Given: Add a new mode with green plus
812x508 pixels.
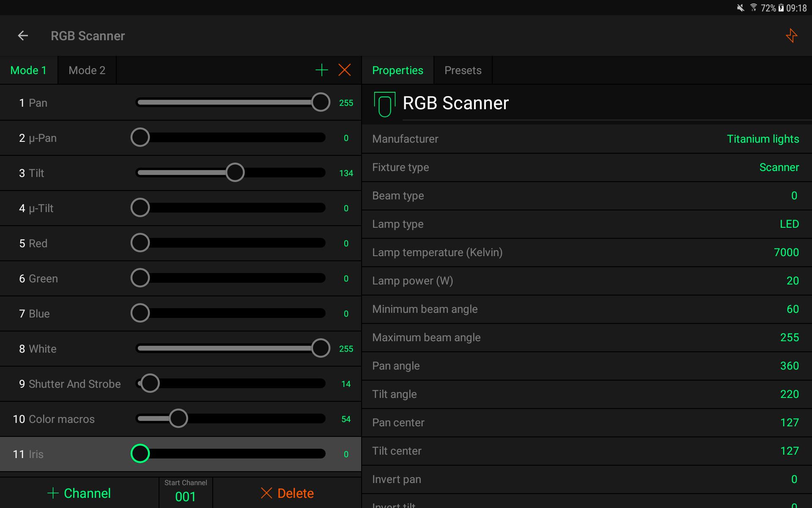Looking at the screenshot, I should (322, 70).
